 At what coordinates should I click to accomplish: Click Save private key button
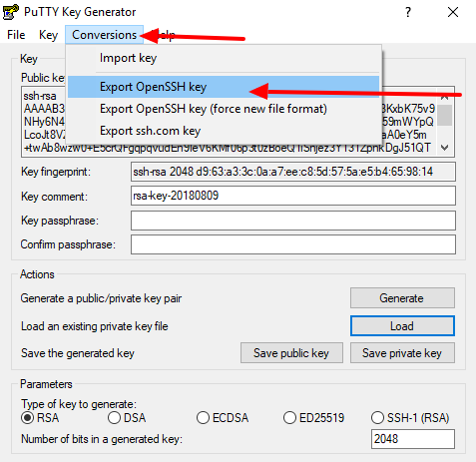[402, 353]
